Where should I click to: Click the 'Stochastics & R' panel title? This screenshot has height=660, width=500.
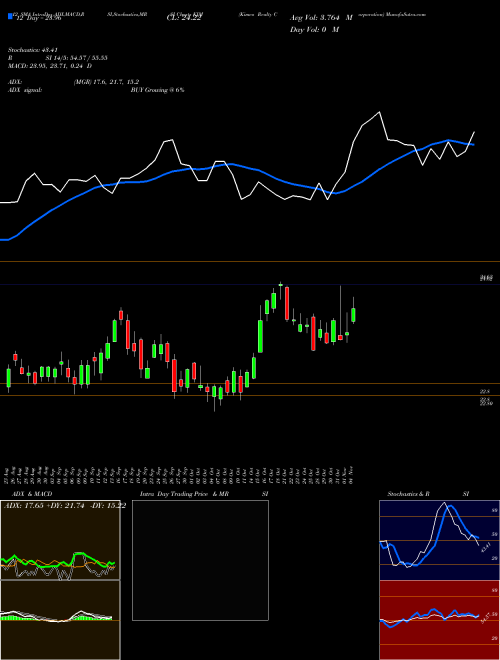point(409,494)
